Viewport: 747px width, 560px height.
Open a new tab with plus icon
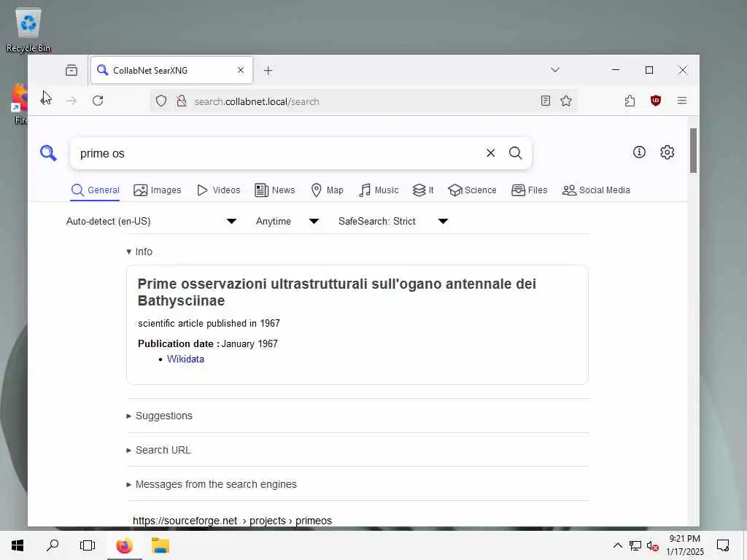(x=268, y=71)
